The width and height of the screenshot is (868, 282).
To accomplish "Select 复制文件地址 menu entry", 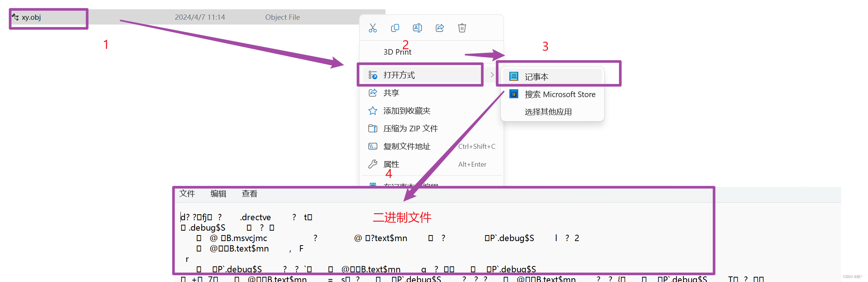I will point(407,146).
